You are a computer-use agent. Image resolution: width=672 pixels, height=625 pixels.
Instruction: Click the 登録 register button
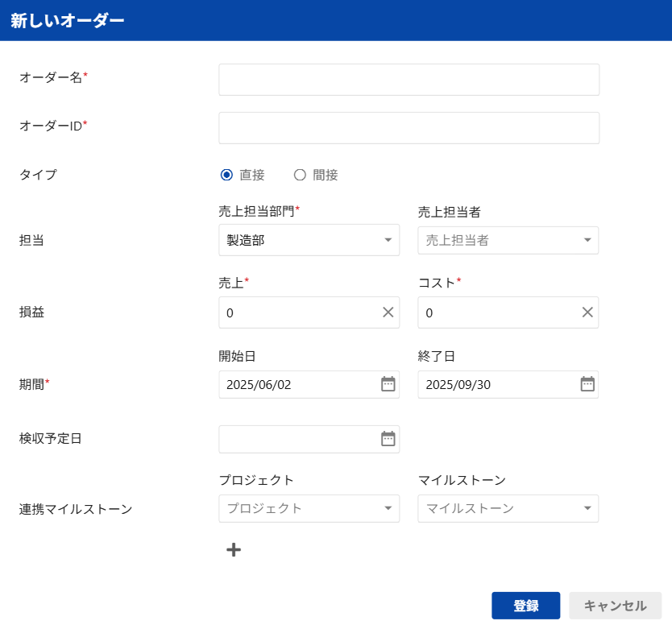tap(525, 606)
